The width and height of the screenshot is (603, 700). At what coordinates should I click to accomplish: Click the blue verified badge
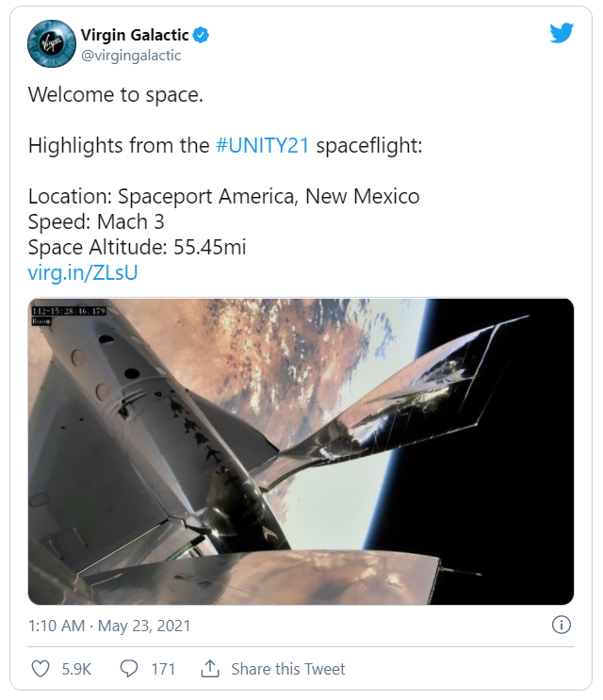(x=202, y=36)
